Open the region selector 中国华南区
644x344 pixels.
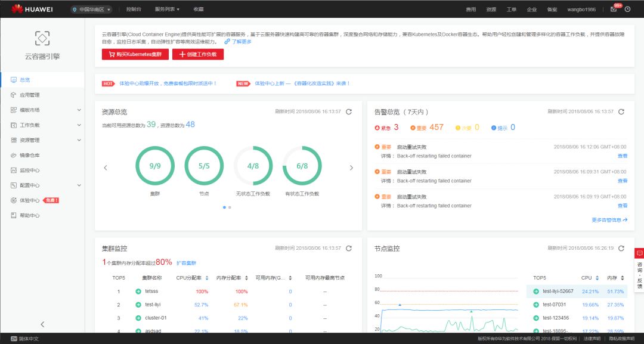click(x=91, y=9)
